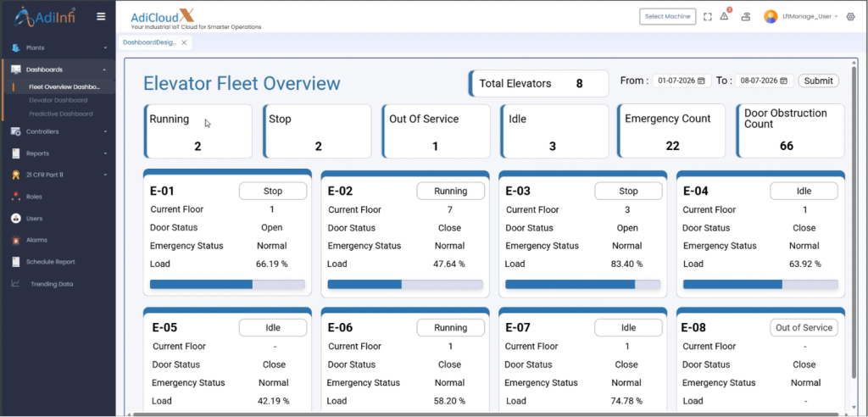Click the Idle count card

point(554,131)
